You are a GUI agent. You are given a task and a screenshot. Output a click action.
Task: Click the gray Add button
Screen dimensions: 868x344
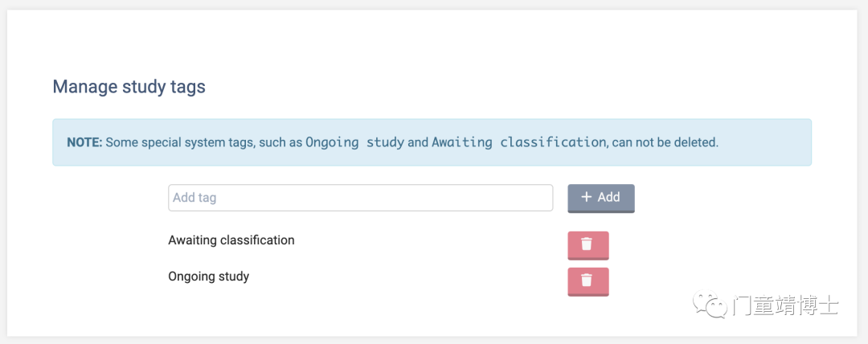pyautogui.click(x=601, y=199)
